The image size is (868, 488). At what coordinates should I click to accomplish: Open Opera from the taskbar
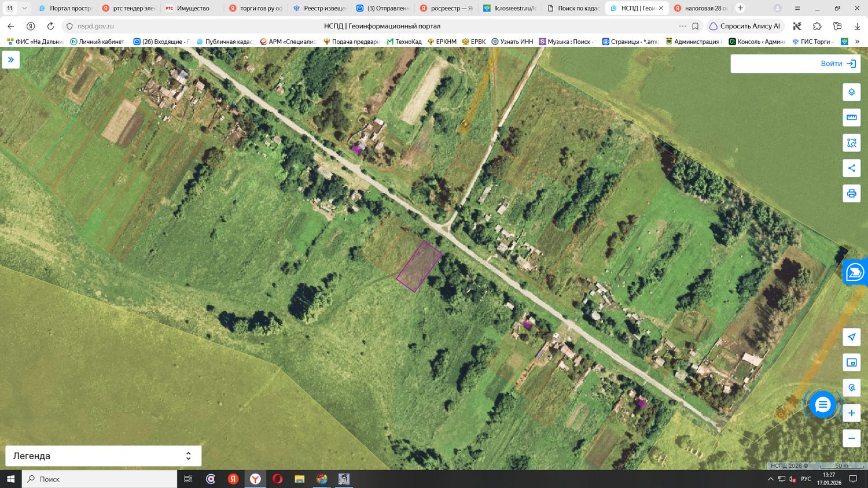(277, 479)
